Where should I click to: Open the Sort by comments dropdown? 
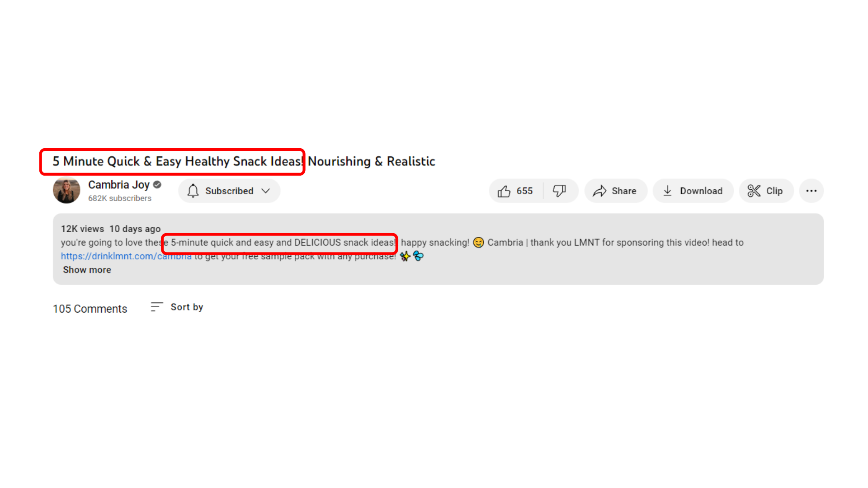(177, 307)
